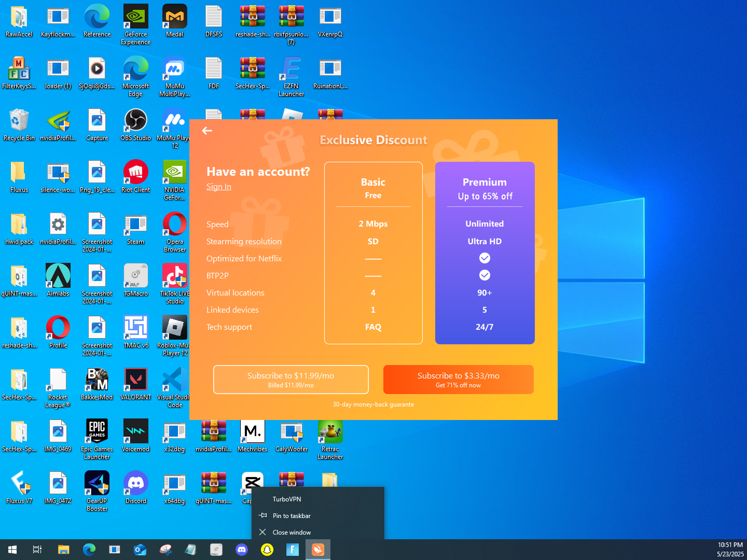747x560 pixels.
Task: Open Snapchat from the taskbar
Action: 267,550
